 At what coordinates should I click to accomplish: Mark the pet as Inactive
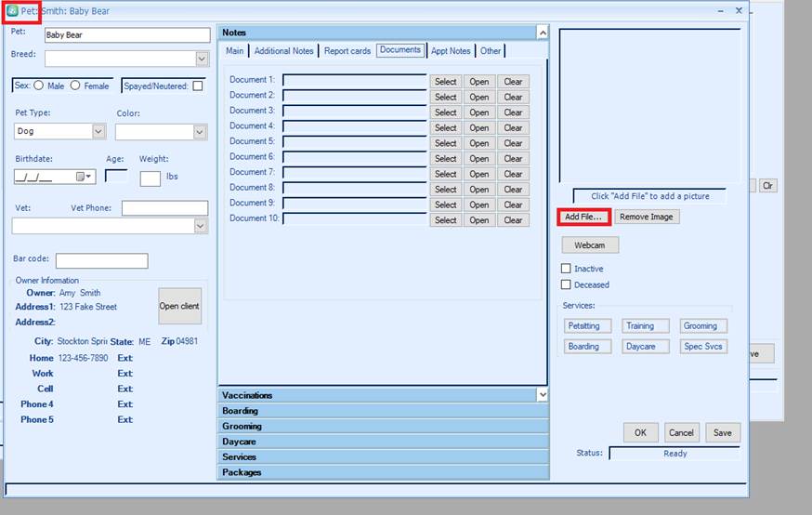566,269
